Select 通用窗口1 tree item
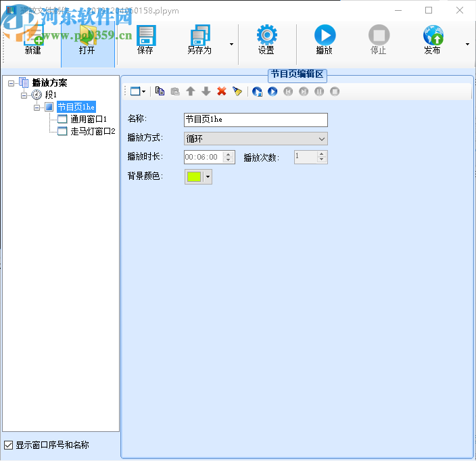476x461 pixels. pyautogui.click(x=89, y=119)
